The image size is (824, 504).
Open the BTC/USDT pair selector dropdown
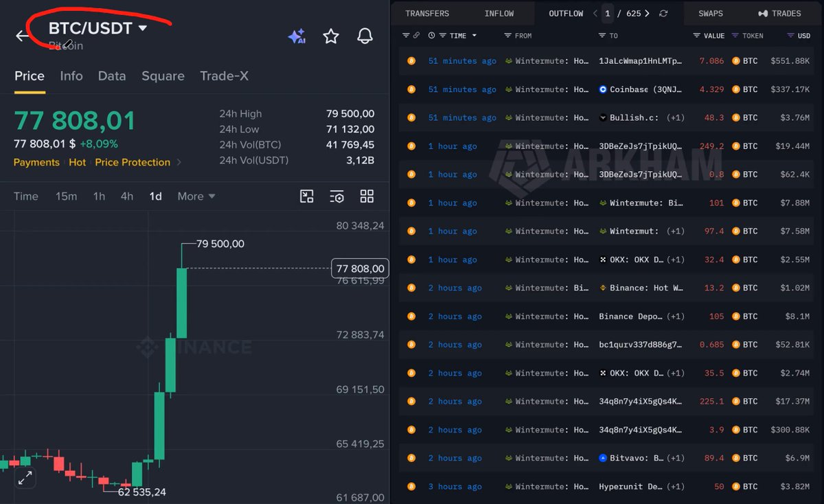click(98, 29)
